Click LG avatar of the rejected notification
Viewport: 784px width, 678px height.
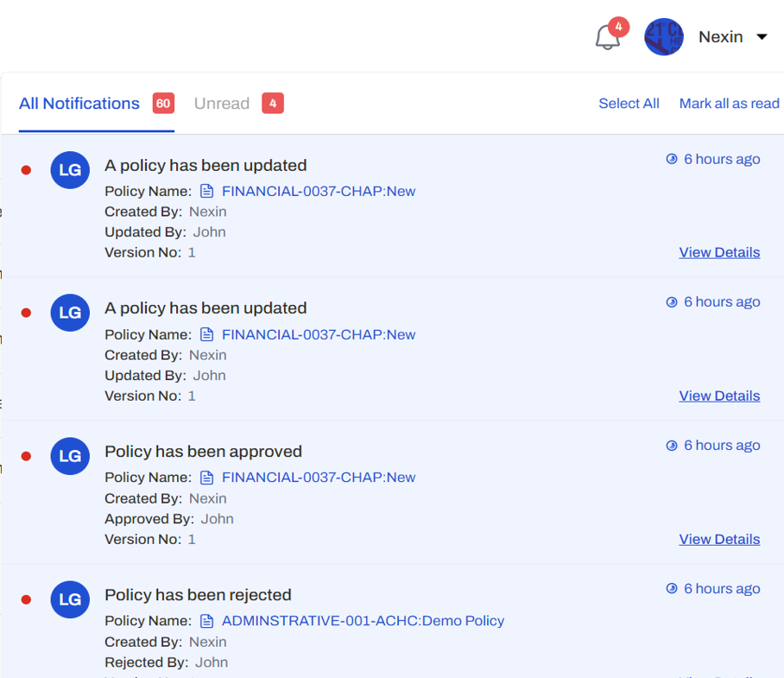70,599
